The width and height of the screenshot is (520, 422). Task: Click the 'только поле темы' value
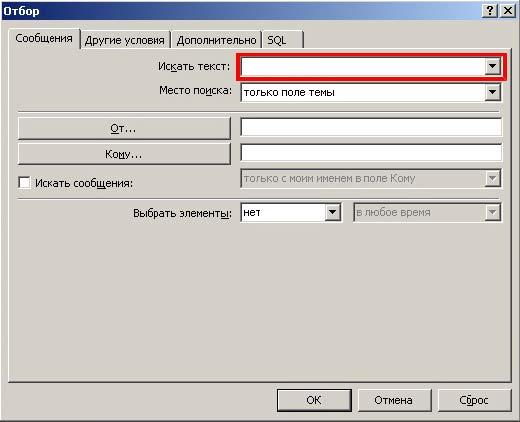tap(289, 92)
